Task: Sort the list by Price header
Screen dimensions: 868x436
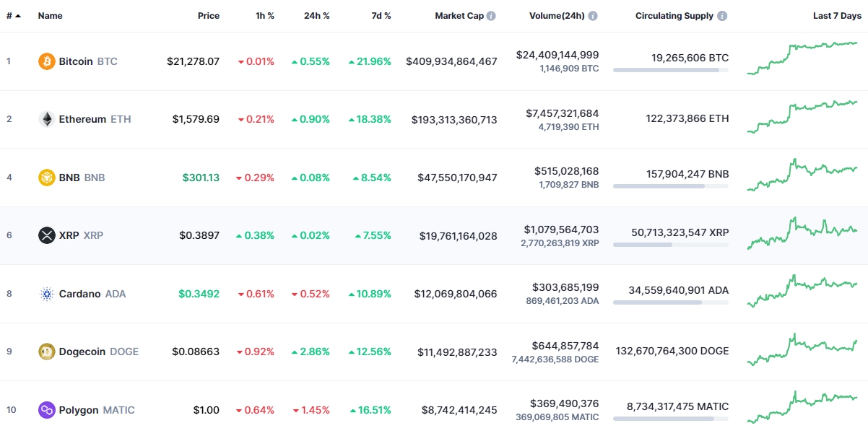Action: tap(209, 16)
